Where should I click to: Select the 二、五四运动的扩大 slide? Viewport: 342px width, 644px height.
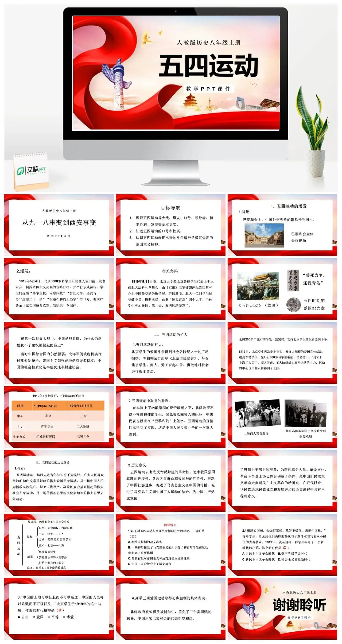pyautogui.click(x=171, y=353)
